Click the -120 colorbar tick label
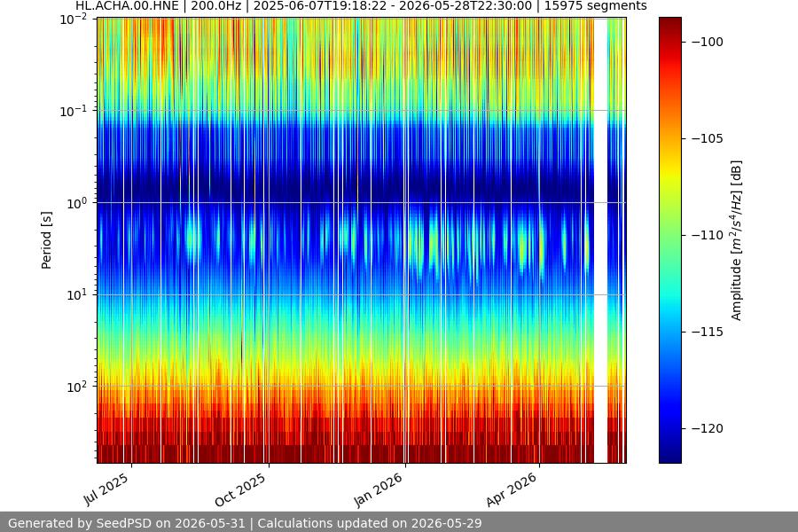Viewport: 798px width, 532px height. pyautogui.click(x=708, y=428)
